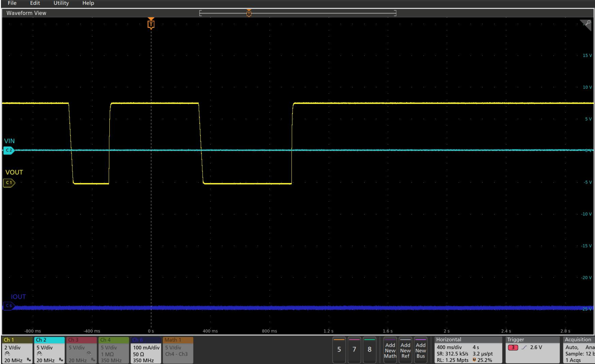Click the bandwidth limit Bw icon in Ch 2
The width and height of the screenshot is (595, 364).
coord(61,360)
